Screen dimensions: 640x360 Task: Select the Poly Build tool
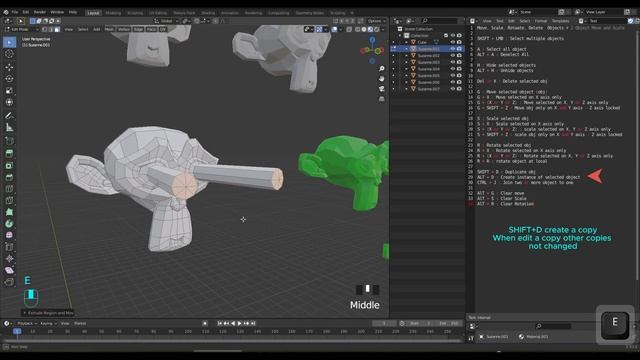[x=9, y=212]
